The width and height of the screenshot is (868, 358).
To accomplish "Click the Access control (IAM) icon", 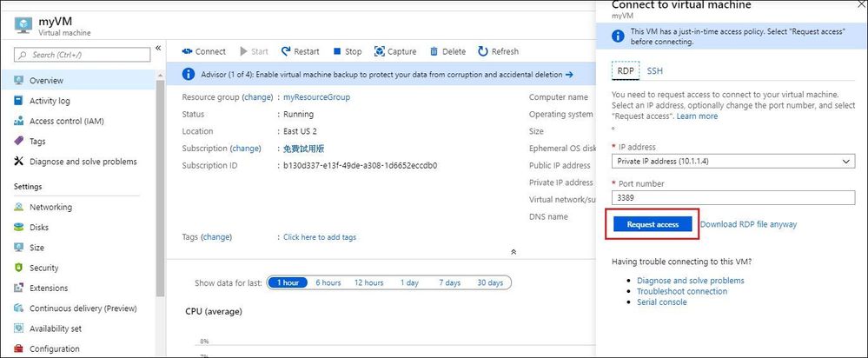I will (x=19, y=121).
